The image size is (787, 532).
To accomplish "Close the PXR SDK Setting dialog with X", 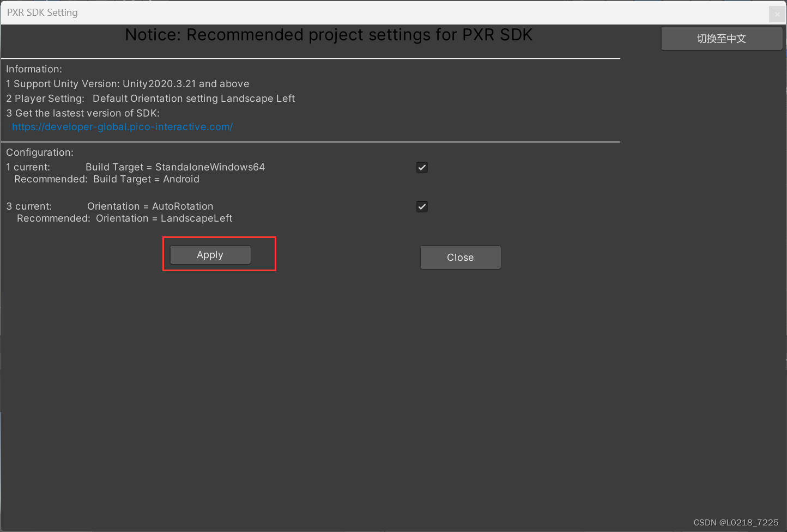I will point(776,14).
